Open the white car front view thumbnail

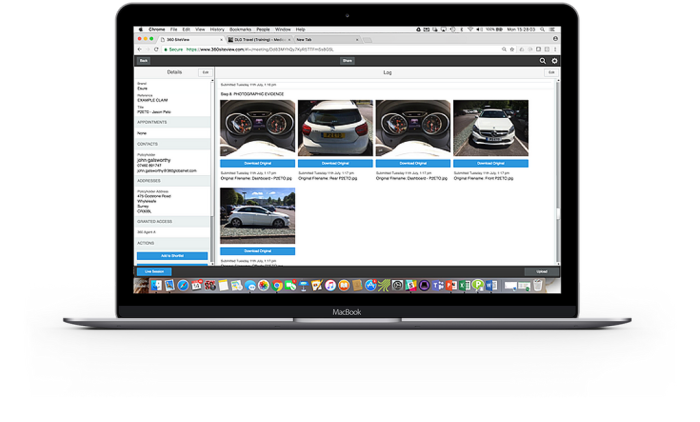click(491, 128)
